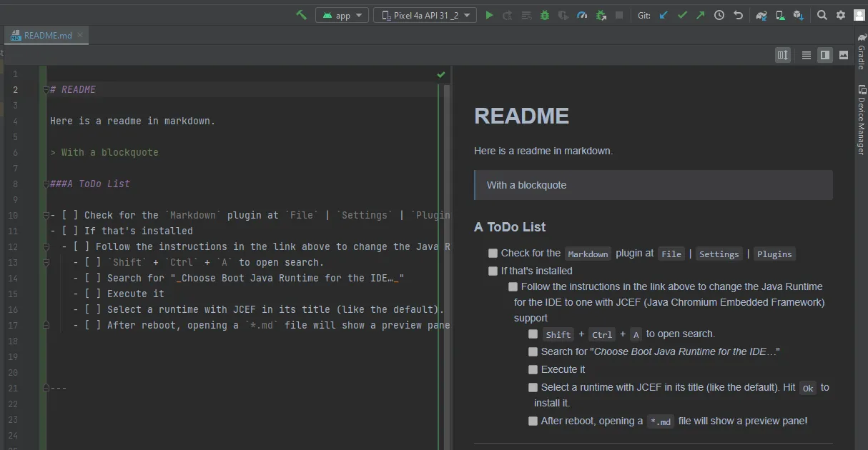
Task: Run the app with green play button
Action: coord(489,15)
